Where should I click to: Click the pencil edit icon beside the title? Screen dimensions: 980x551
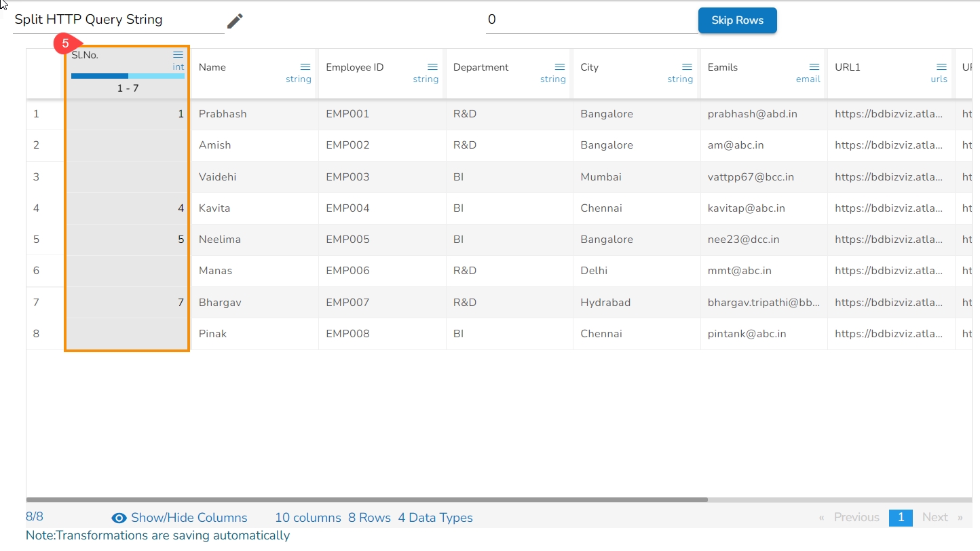point(235,21)
